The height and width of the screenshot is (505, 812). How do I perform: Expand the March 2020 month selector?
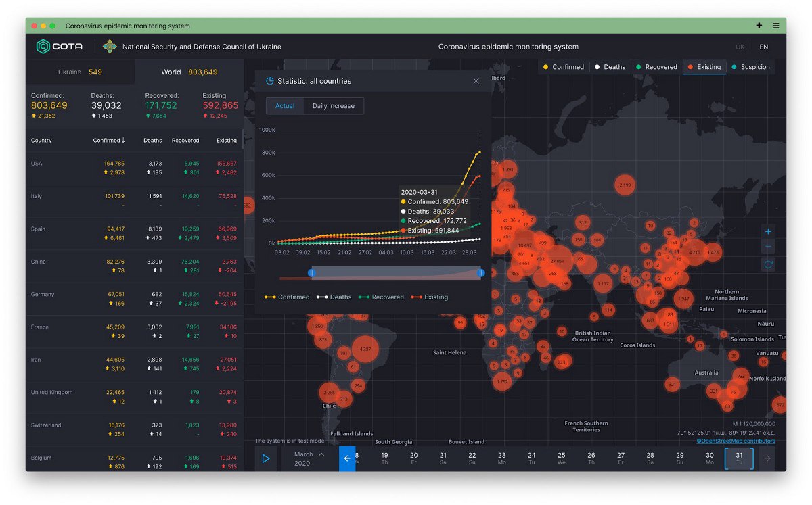tap(309, 458)
